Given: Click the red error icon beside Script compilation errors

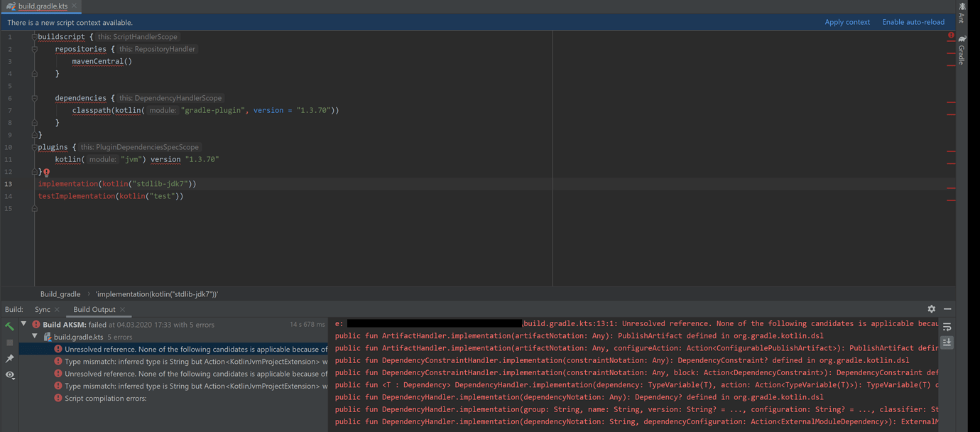Looking at the screenshot, I should coord(58,397).
